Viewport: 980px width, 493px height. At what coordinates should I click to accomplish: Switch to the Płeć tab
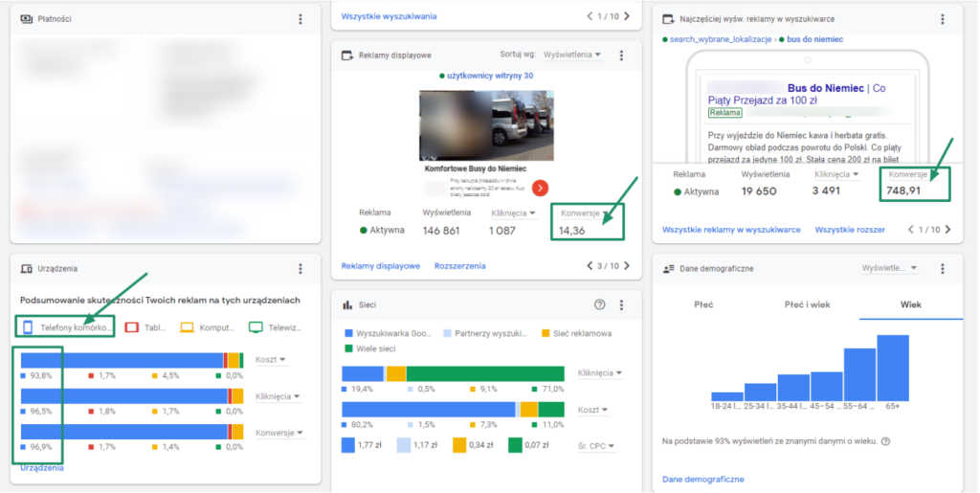point(703,304)
